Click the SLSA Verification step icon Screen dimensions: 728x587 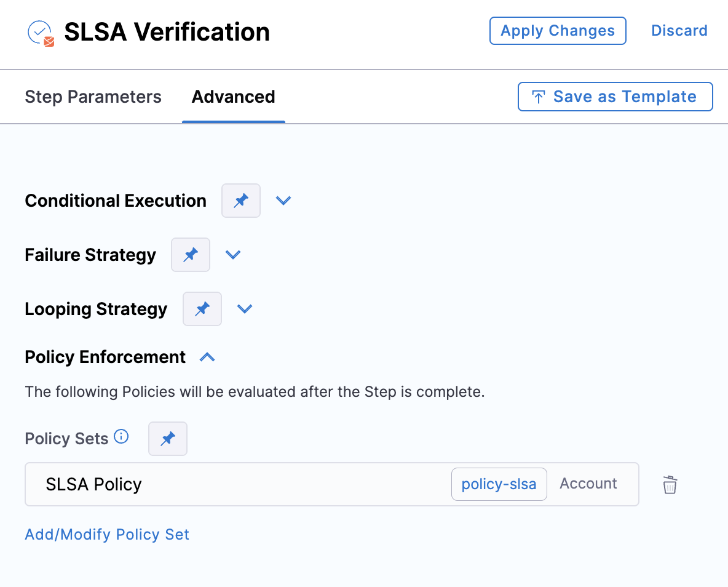point(41,33)
